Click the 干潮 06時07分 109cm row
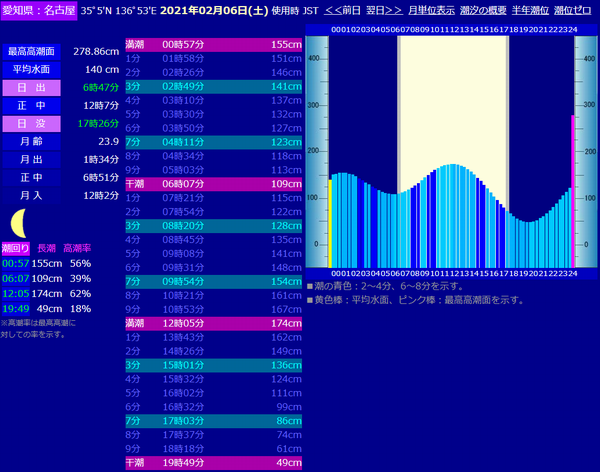600x472 pixels. point(213,184)
